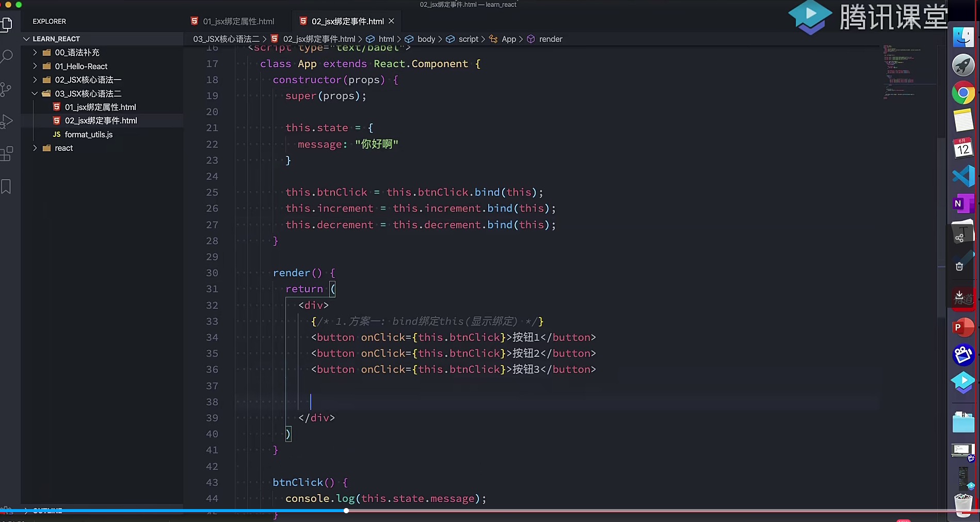Viewport: 980px width, 522px height.
Task: Launch Launchpad rocket icon in dock
Action: (963, 66)
